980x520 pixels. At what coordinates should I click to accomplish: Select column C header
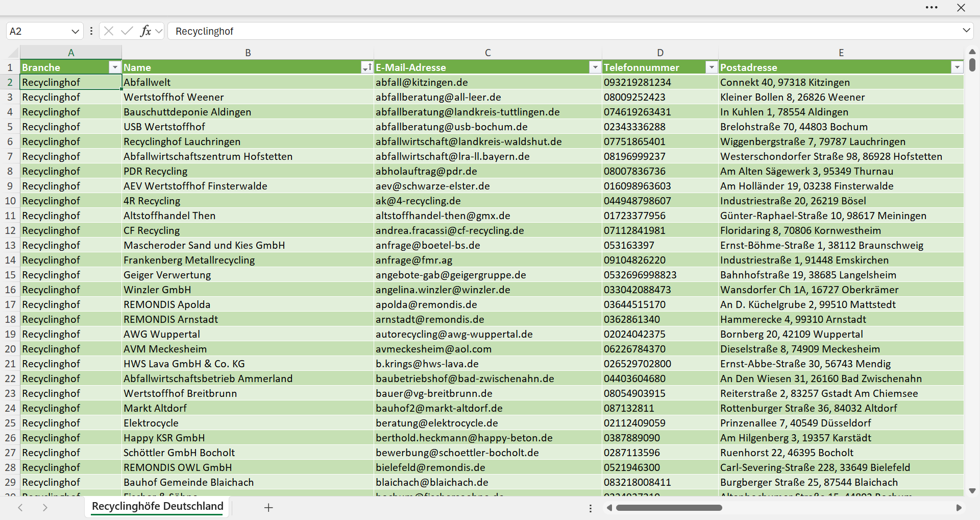488,53
